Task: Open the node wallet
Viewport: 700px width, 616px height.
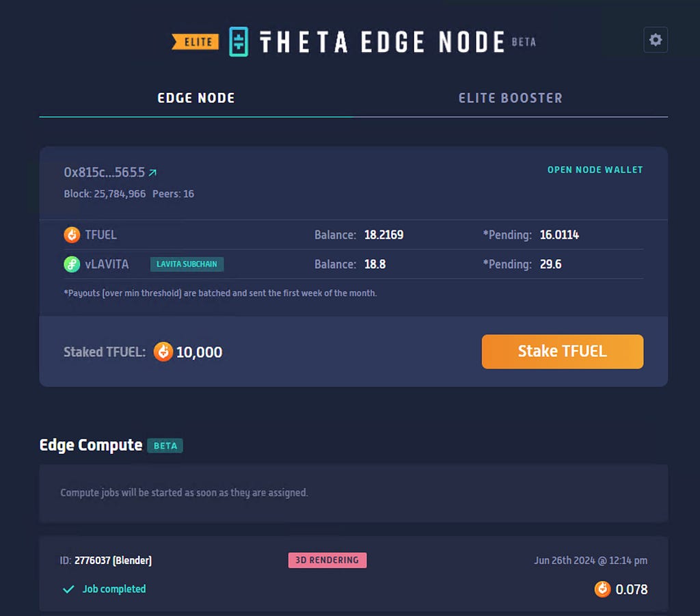Action: (594, 170)
